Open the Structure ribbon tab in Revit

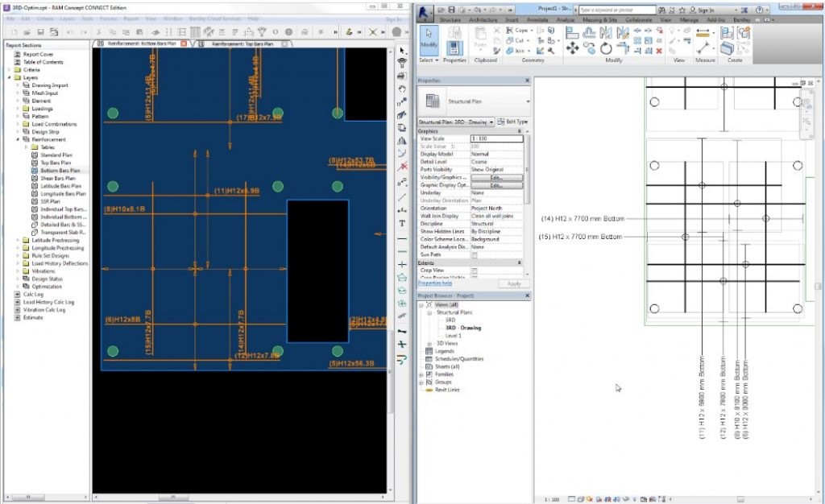450,20
